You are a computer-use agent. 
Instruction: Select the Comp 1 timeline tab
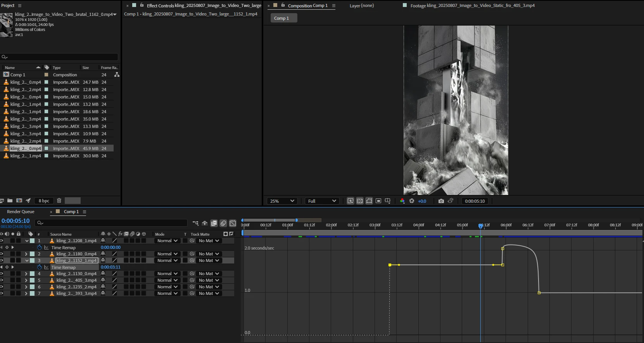[71, 212]
